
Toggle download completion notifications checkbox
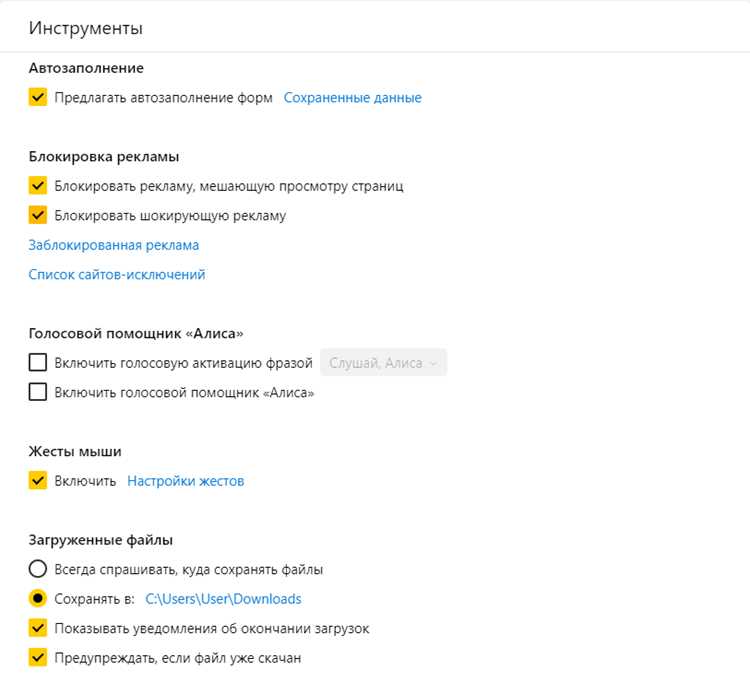point(38,628)
